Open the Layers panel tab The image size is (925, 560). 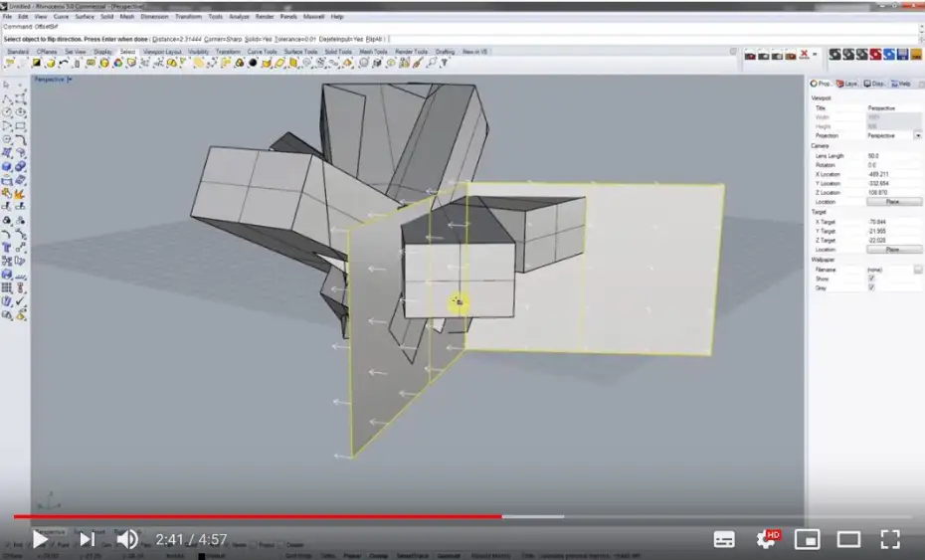(847, 84)
